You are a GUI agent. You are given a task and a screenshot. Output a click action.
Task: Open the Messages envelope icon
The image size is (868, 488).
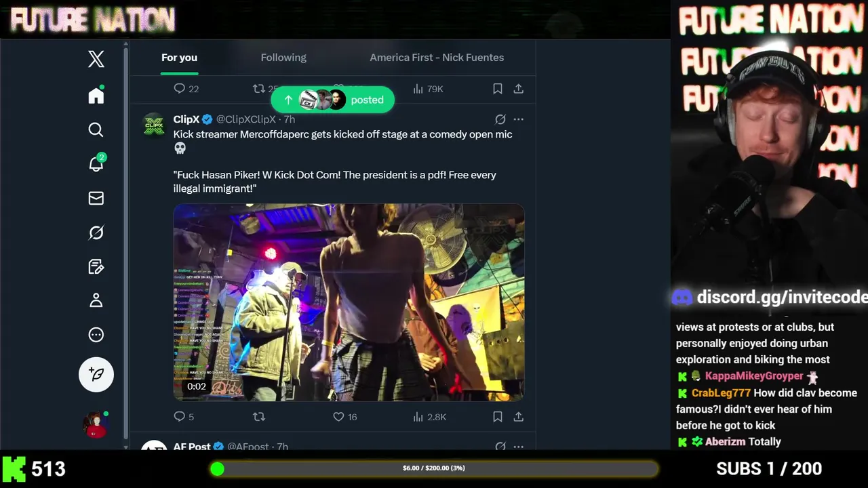(x=96, y=198)
